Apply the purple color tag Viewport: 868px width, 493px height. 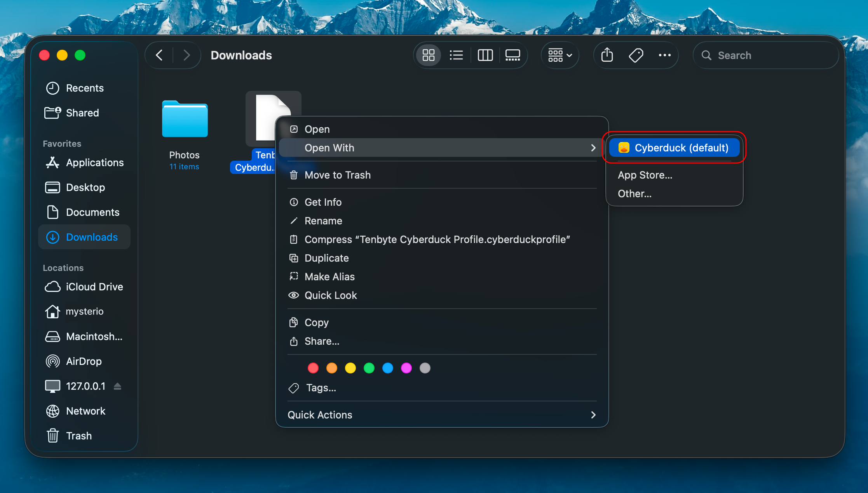(x=406, y=368)
